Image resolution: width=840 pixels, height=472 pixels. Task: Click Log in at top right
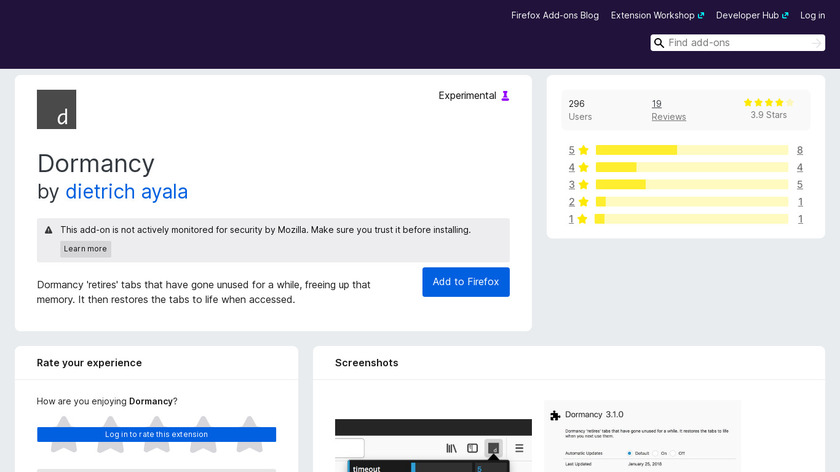click(x=812, y=15)
